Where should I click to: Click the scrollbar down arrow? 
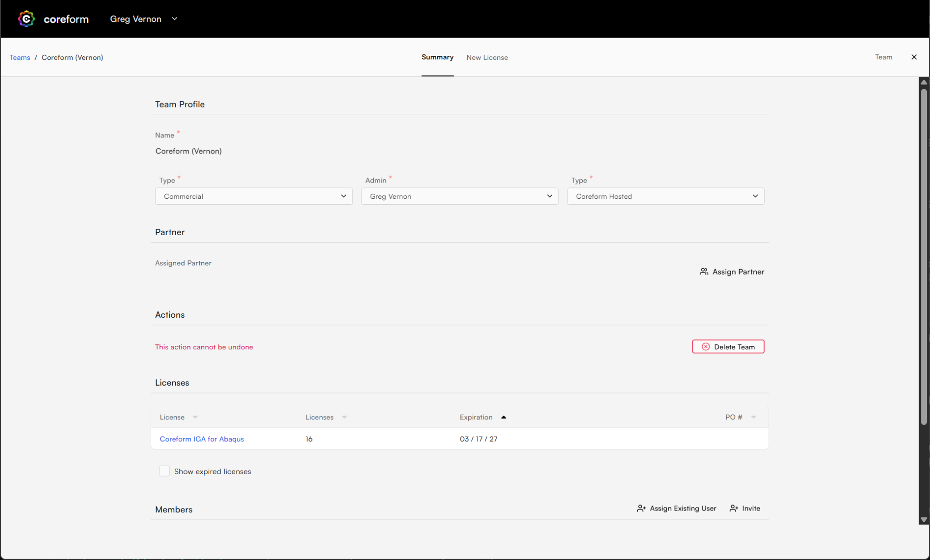pyautogui.click(x=924, y=520)
